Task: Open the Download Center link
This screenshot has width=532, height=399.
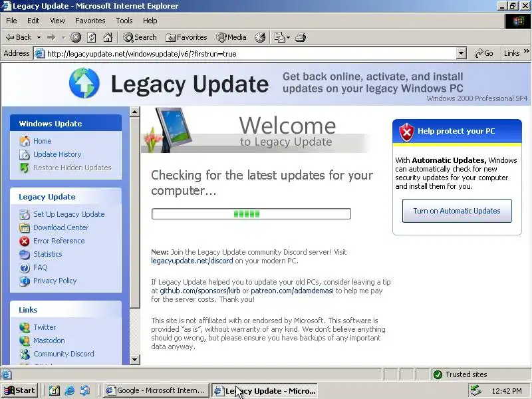Action: tap(61, 227)
